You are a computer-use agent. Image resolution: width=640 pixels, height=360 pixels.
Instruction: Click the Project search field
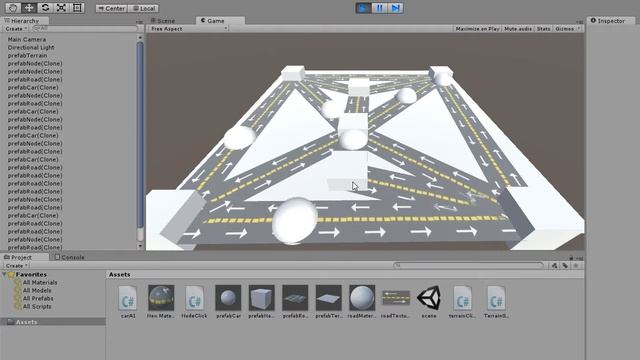[469, 265]
